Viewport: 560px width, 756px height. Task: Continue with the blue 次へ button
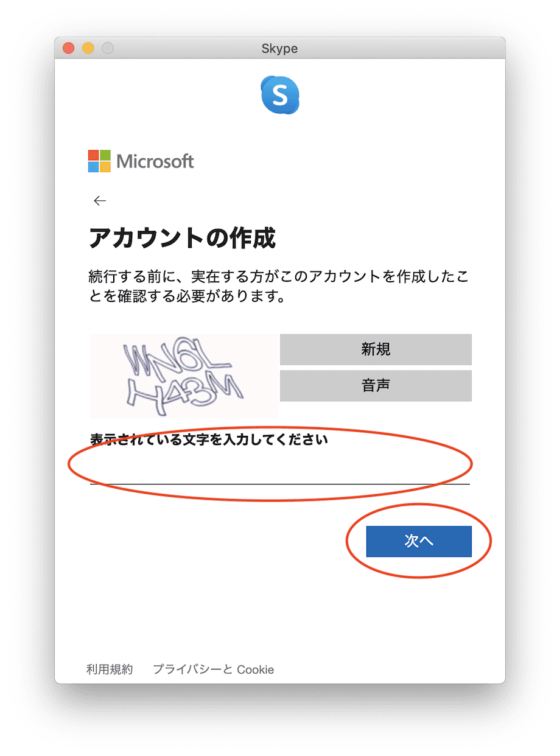coord(419,541)
